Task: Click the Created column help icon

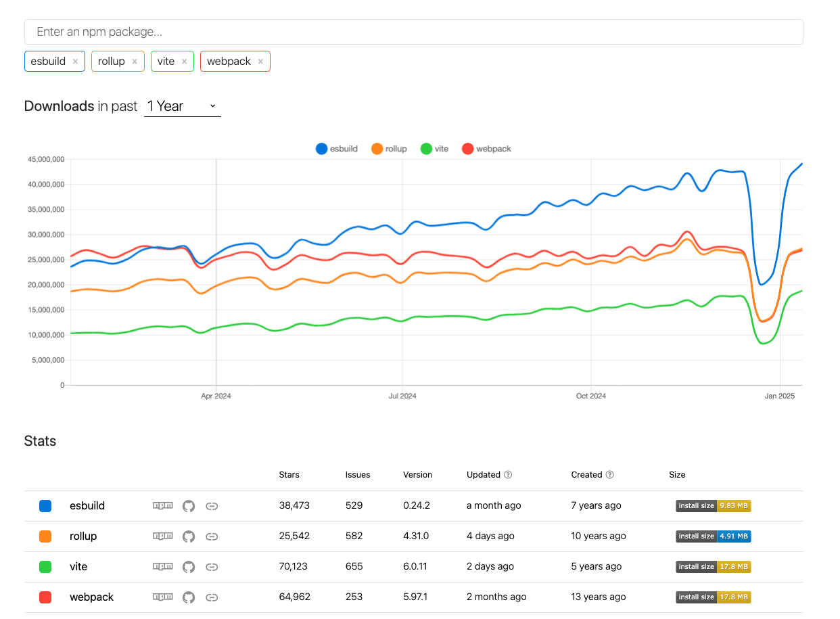Action: 609,475
